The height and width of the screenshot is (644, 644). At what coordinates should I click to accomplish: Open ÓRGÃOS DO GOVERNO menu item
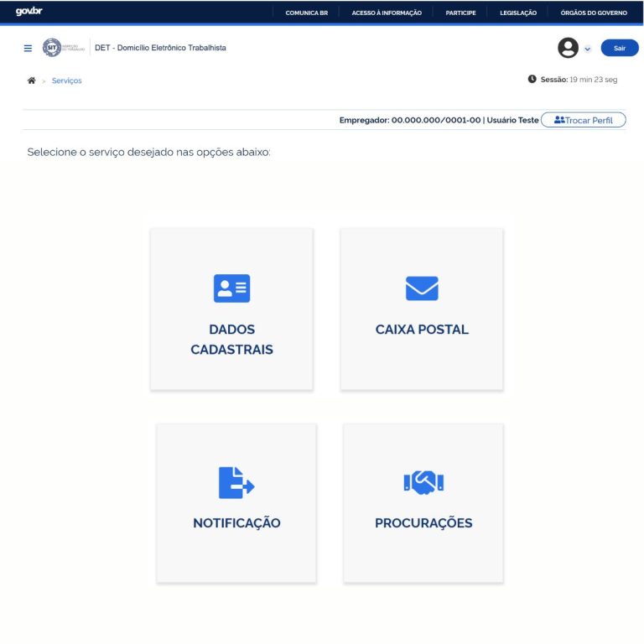(594, 13)
